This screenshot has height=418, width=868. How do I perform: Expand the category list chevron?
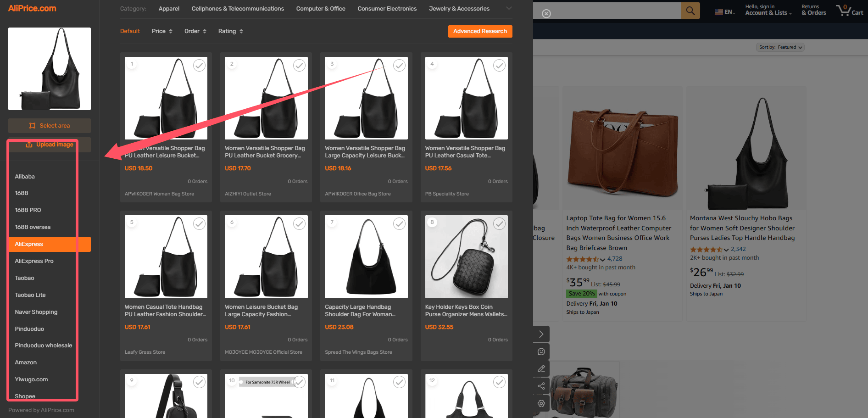click(x=508, y=8)
